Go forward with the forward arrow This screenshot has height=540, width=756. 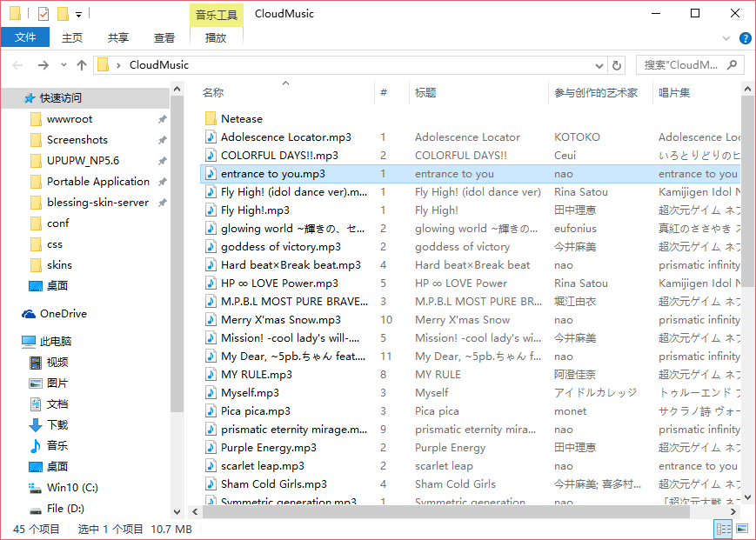(x=43, y=65)
